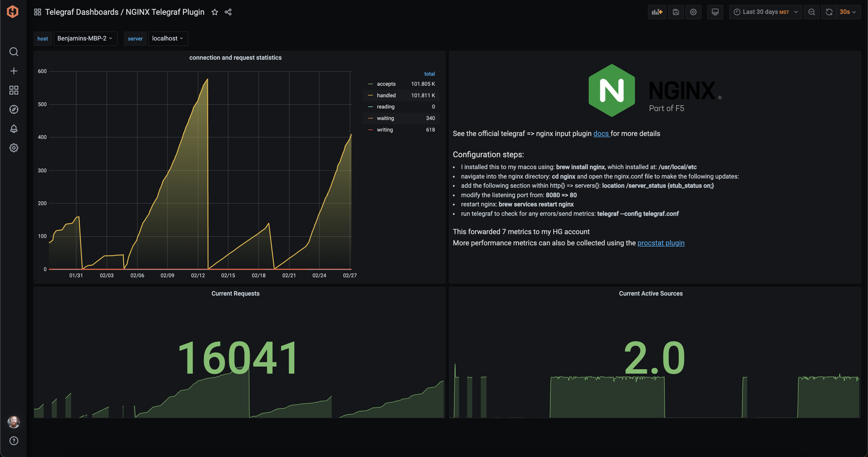Screen dimensions: 868x457
Task: Open dashboard settings gear
Action: pos(694,12)
